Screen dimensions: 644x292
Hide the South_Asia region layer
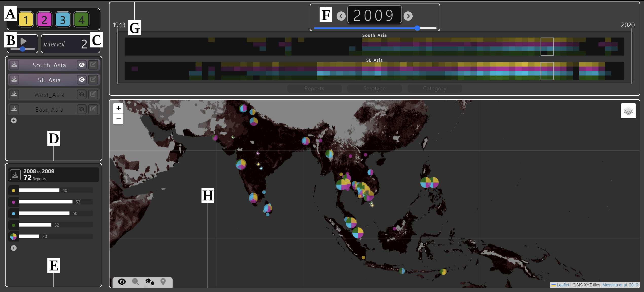coord(82,65)
